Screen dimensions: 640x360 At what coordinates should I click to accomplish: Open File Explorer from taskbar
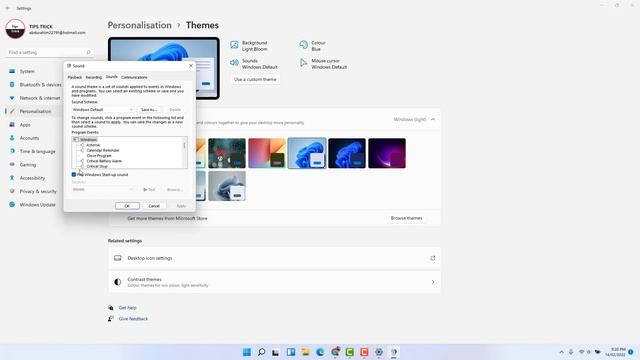[305, 352]
